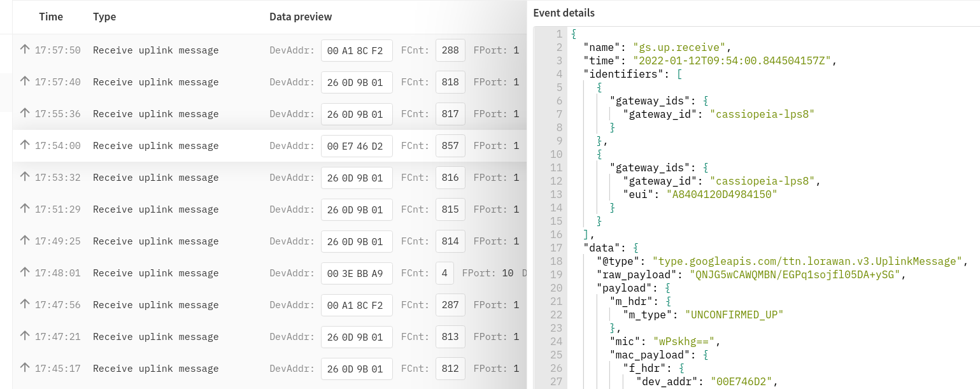Viewport: 980px width, 389px height.
Task: Click the uplink arrow beside 17:51:29
Action: [25, 209]
